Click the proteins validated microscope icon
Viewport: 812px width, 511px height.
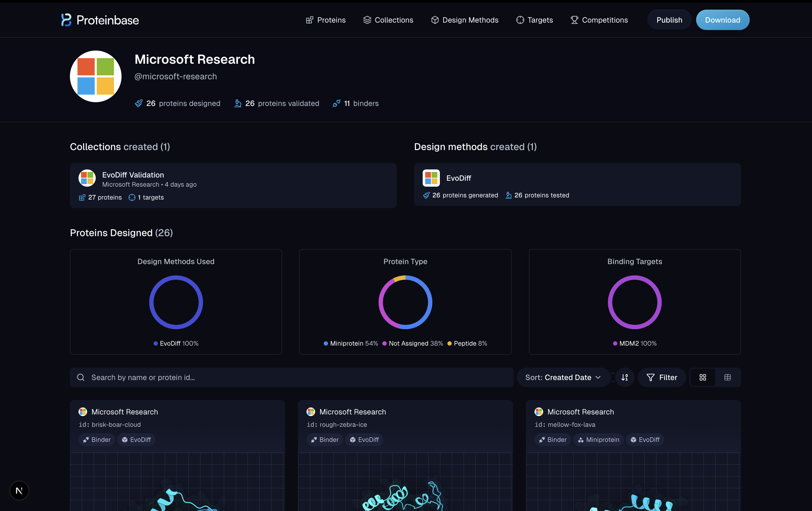click(238, 103)
